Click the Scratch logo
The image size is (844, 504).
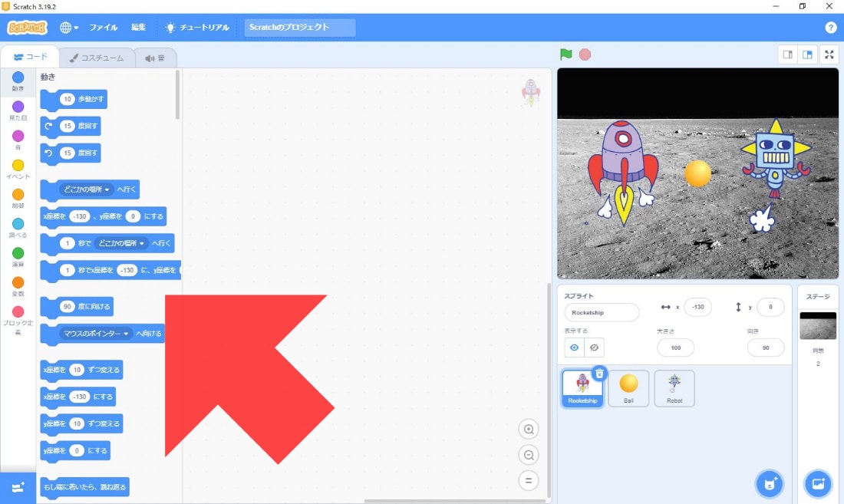point(27,28)
